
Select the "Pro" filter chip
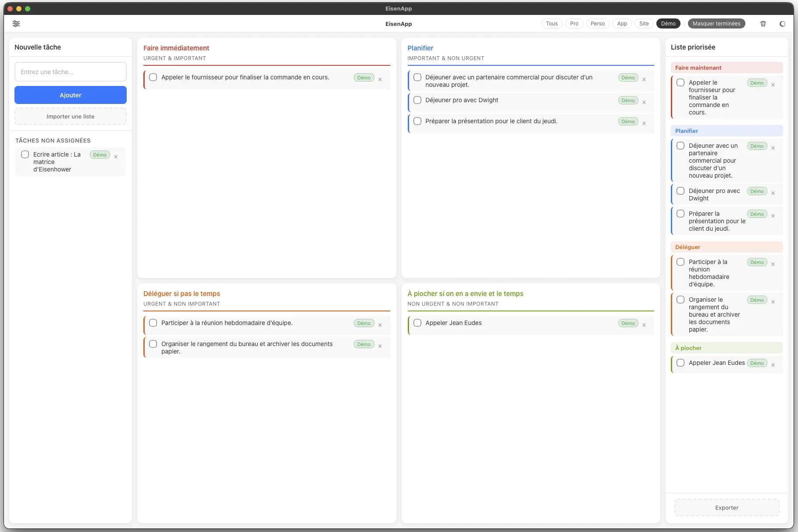pyautogui.click(x=574, y=23)
